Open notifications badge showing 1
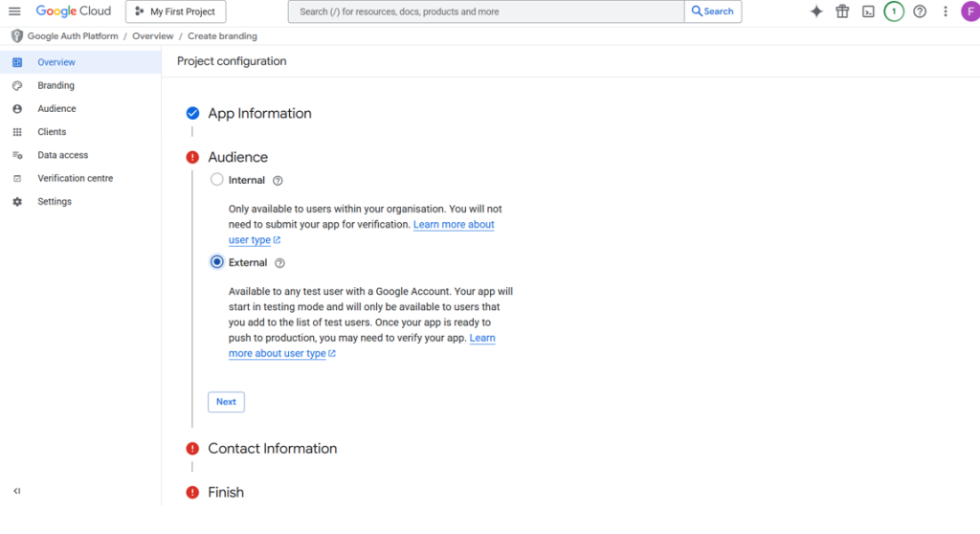This screenshot has height=534, width=980. pyautogui.click(x=894, y=11)
